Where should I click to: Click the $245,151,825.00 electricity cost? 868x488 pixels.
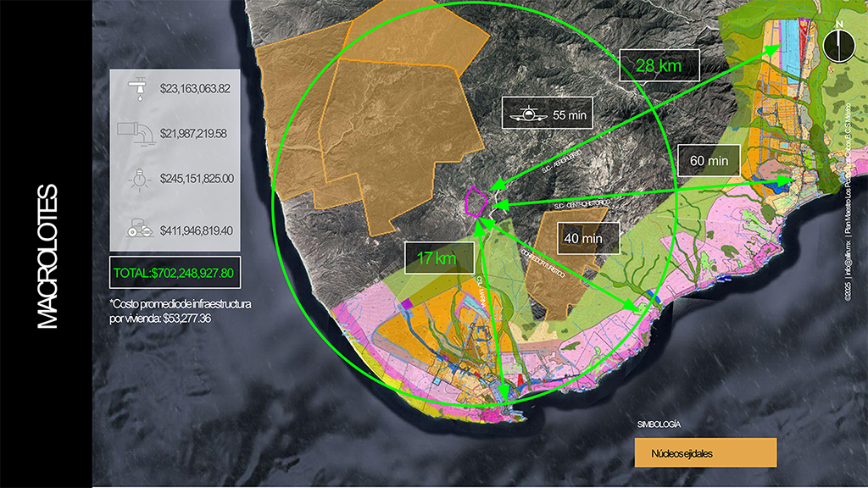[197, 179]
